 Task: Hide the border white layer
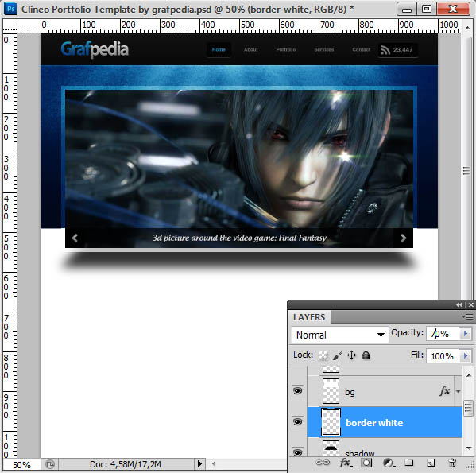(x=298, y=421)
